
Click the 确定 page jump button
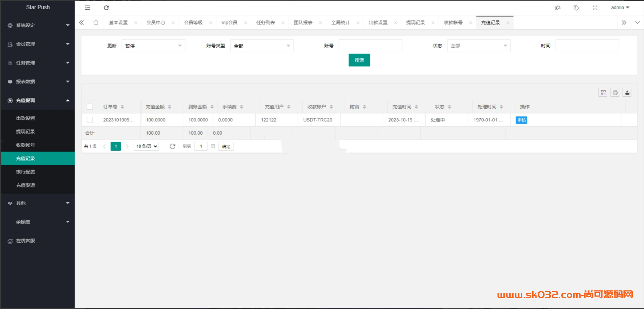click(x=226, y=146)
